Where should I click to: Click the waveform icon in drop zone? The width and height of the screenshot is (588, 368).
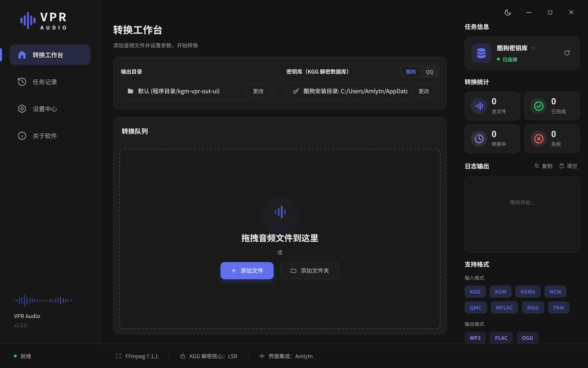[280, 212]
